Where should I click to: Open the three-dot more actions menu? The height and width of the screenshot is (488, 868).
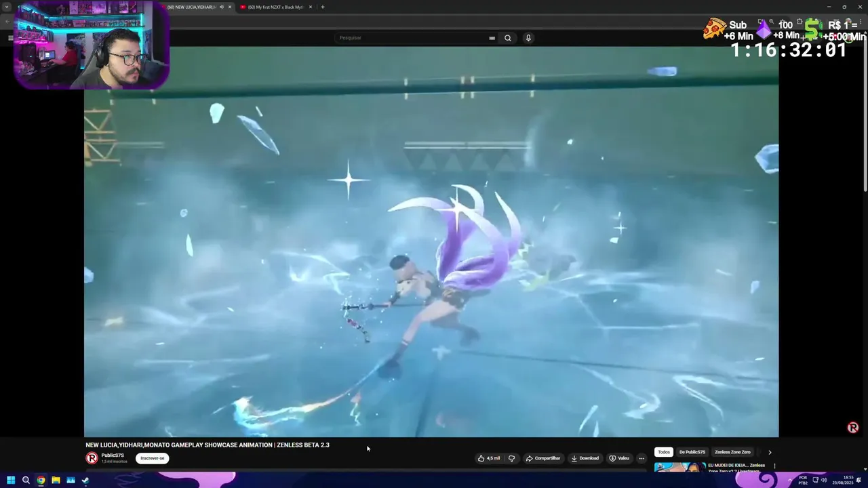click(x=642, y=458)
